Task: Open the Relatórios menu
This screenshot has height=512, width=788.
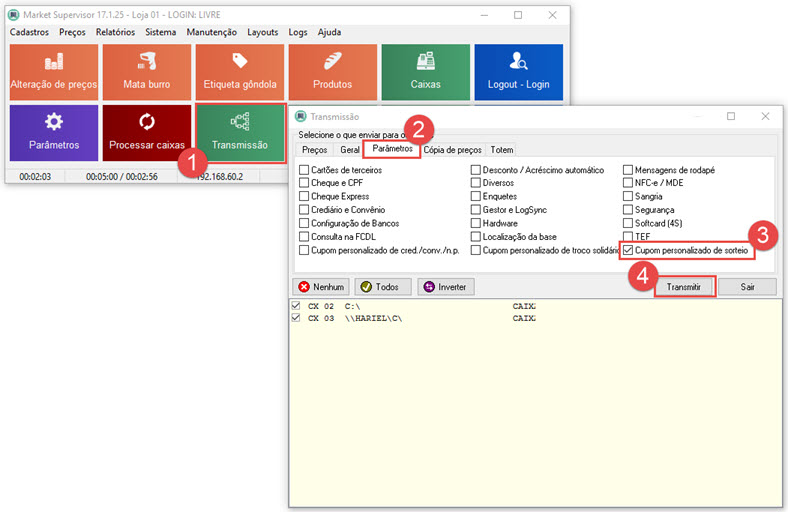Action: [115, 32]
